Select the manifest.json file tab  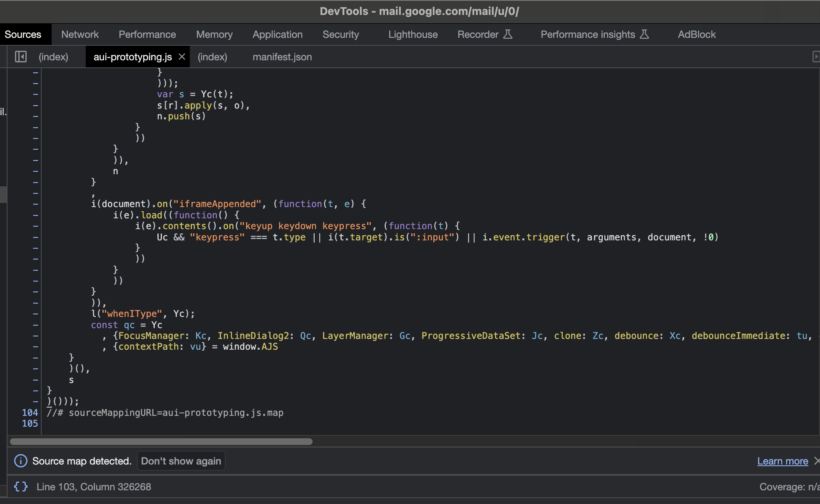tap(282, 57)
